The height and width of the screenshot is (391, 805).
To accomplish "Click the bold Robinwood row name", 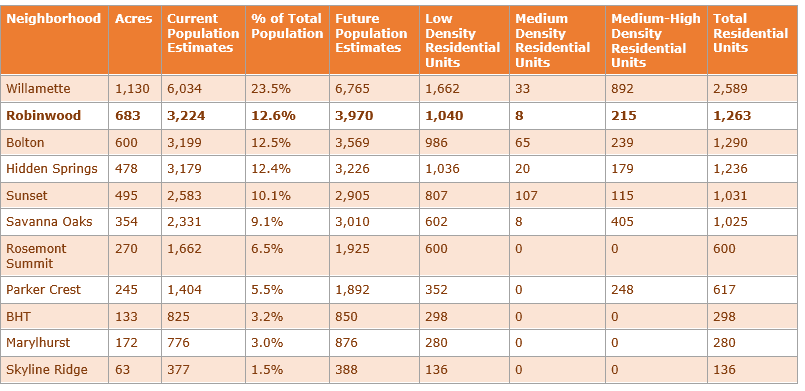I will [x=44, y=115].
